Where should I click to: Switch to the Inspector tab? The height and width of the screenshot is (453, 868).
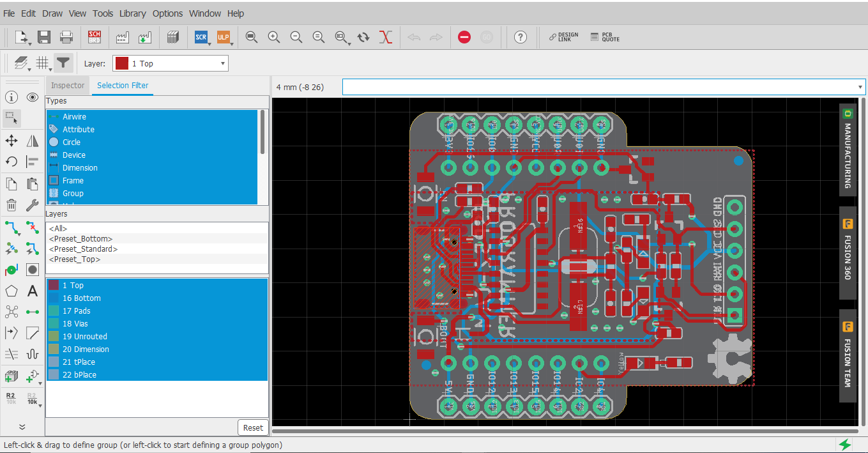coord(67,85)
